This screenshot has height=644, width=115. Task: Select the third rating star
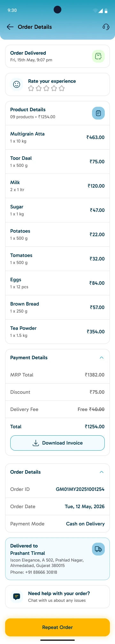(46, 88)
